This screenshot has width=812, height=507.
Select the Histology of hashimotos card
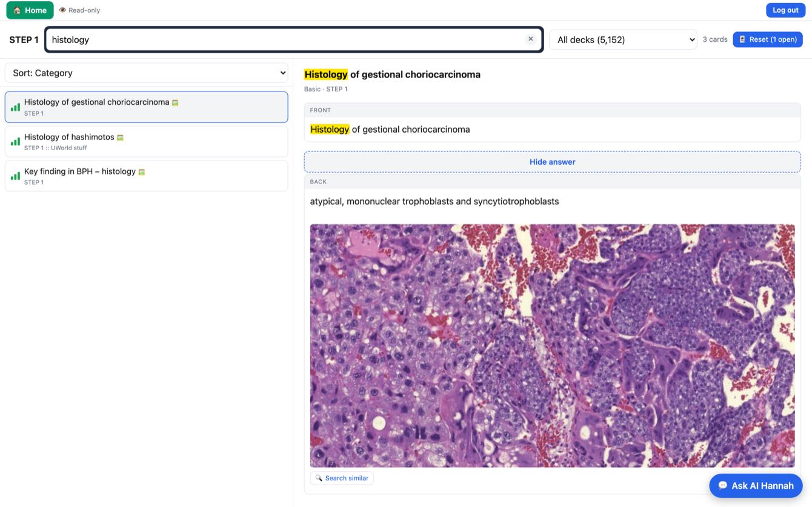pyautogui.click(x=147, y=142)
